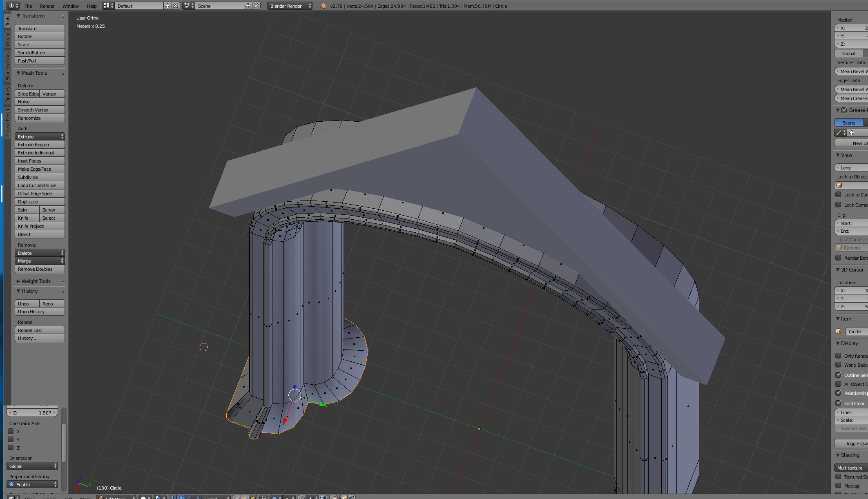Click the Blender logo icon in header

pos(323,6)
